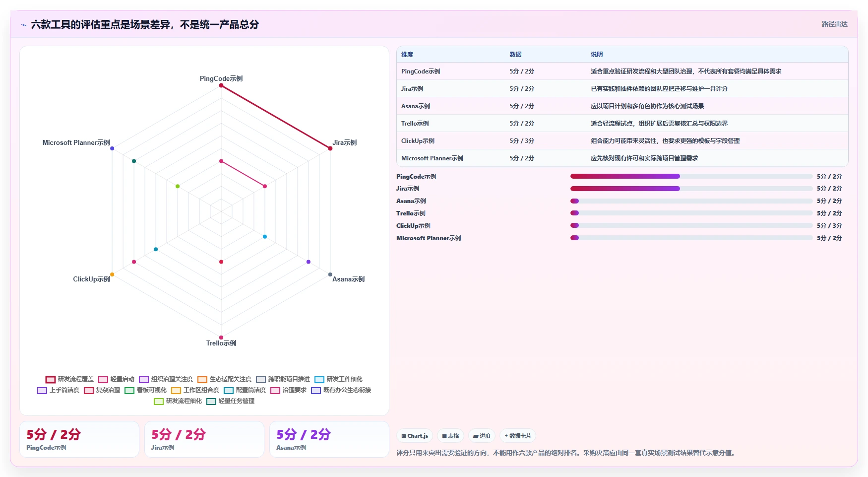This screenshot has width=868, height=477.
Task: Click the ClickUp示例 radar axis label
Action: [x=92, y=279]
